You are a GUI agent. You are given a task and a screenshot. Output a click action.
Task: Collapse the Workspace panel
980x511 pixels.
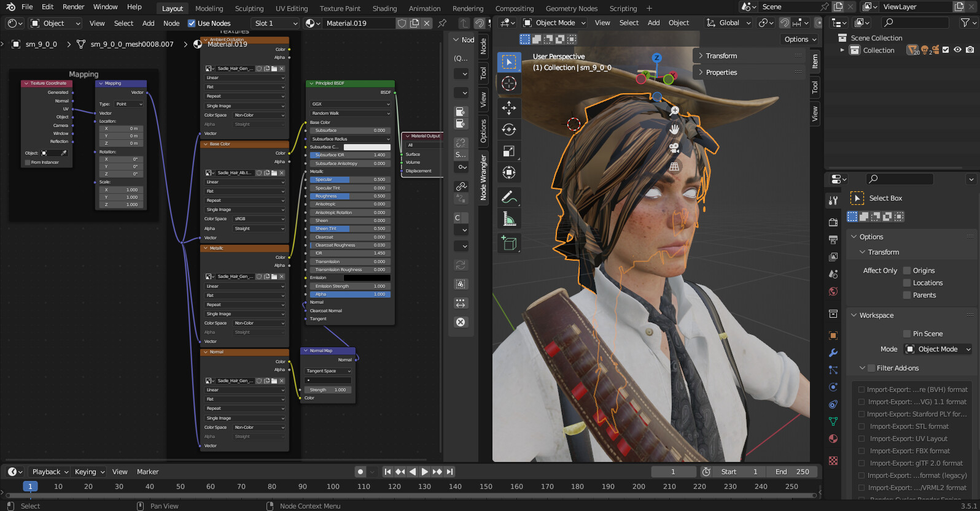pyautogui.click(x=853, y=315)
